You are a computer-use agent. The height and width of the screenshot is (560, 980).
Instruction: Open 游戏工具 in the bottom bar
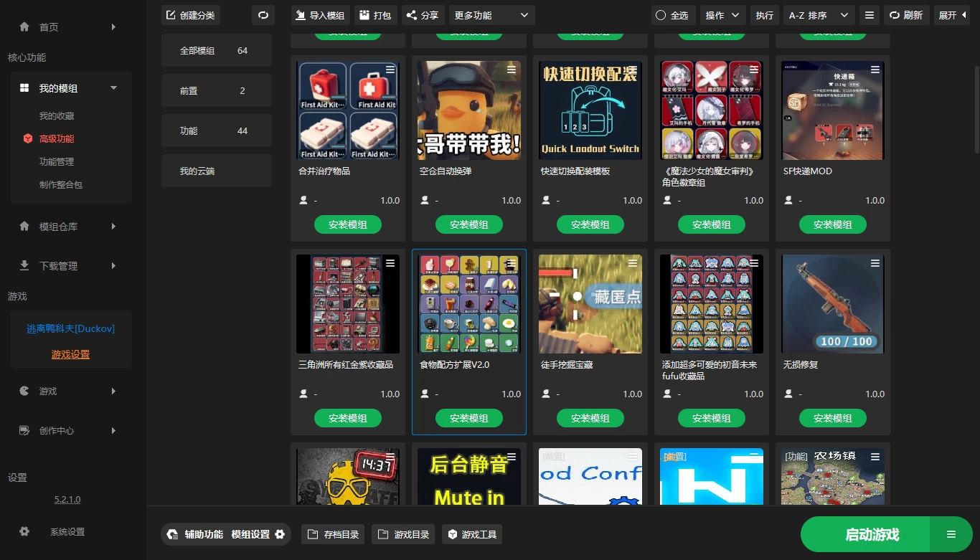(x=472, y=534)
